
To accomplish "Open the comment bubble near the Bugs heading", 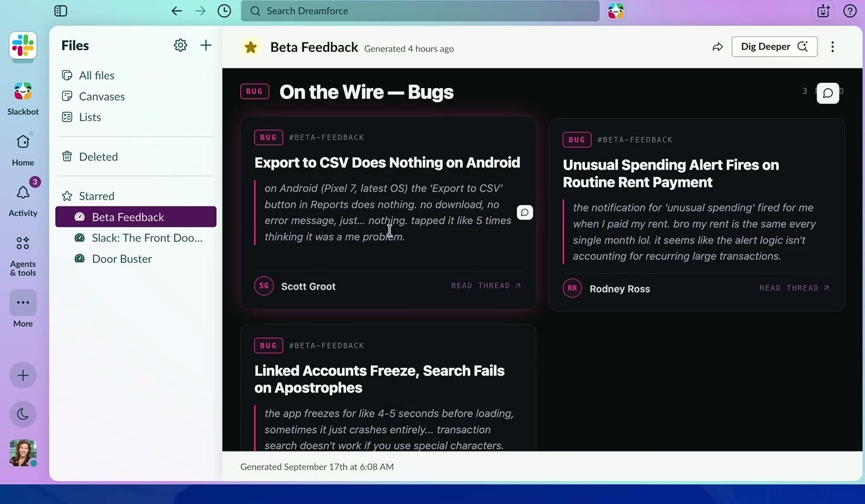I will point(828,93).
